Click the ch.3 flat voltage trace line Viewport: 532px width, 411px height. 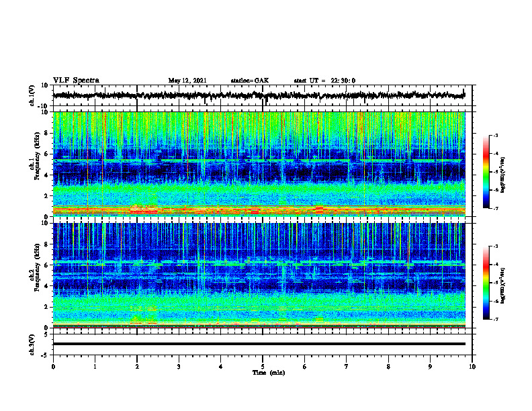(259, 344)
